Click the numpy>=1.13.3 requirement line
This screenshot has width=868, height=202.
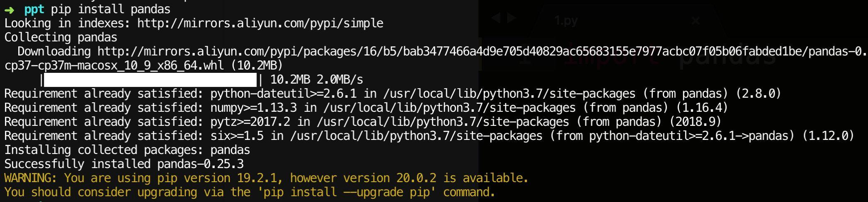[366, 108]
